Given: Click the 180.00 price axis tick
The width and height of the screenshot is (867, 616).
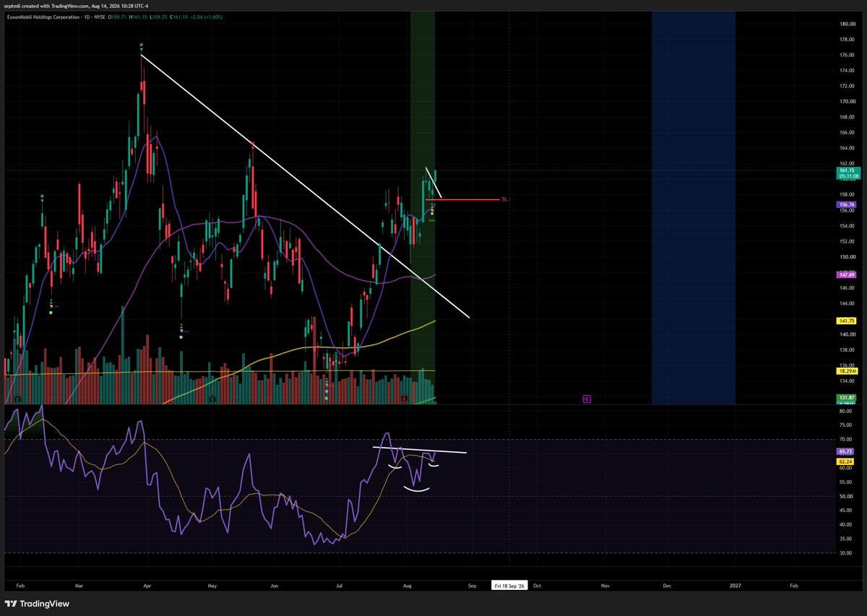Looking at the screenshot, I should 847,23.
